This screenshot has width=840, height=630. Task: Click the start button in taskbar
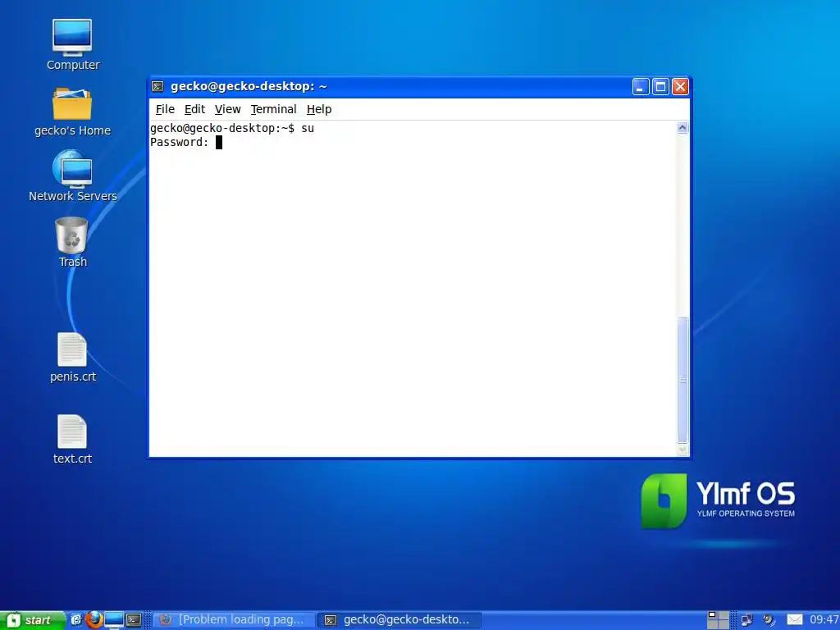(32, 620)
